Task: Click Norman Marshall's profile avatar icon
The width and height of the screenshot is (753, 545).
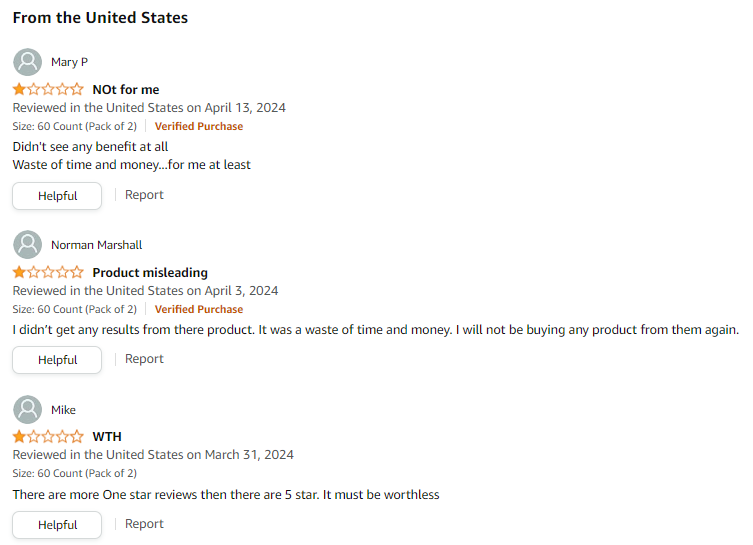Action: click(x=28, y=245)
